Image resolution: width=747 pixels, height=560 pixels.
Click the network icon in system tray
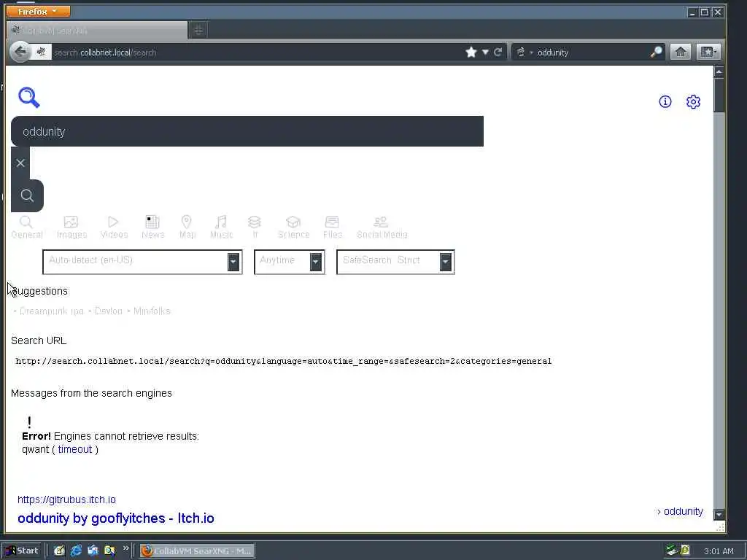point(672,551)
